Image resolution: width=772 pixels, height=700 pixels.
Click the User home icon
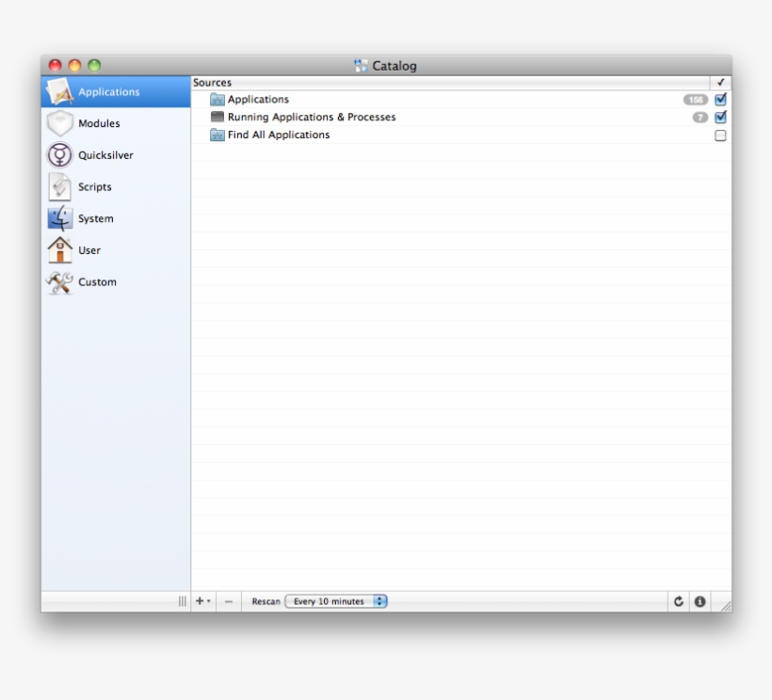click(x=58, y=249)
